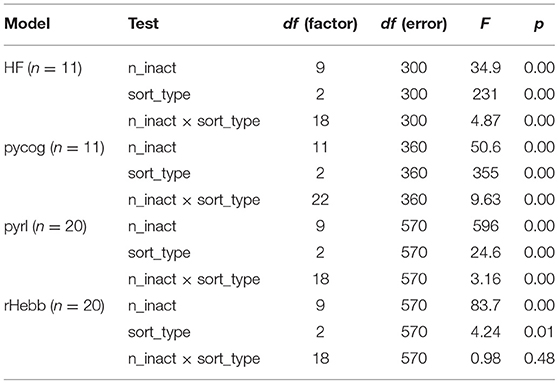Select the df (error) column header
Viewport: 558px width, 383px height.
[x=414, y=24]
